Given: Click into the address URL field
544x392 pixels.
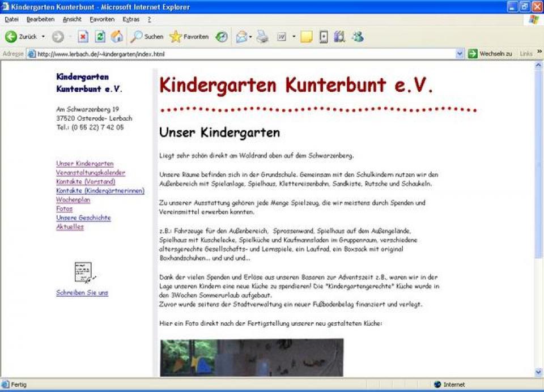Looking at the screenshot, I should click(x=244, y=54).
